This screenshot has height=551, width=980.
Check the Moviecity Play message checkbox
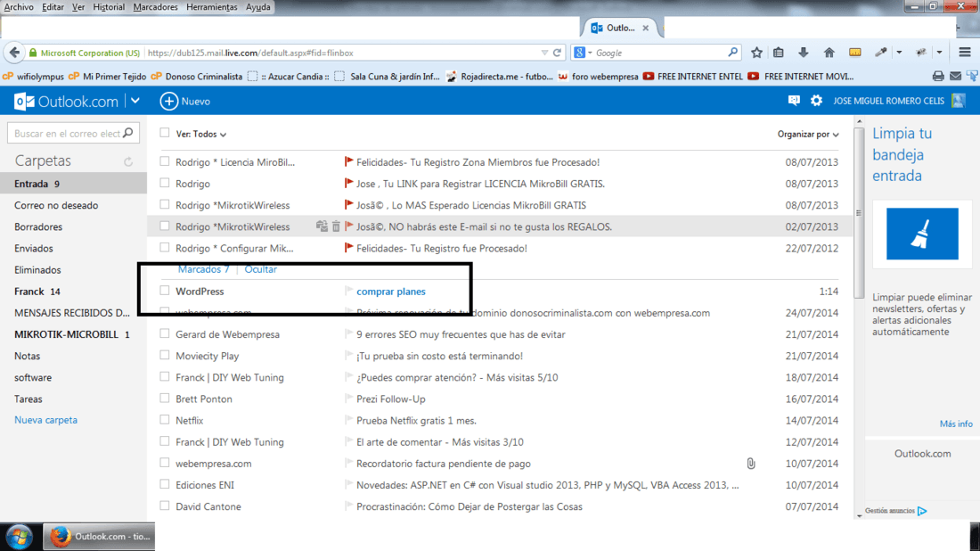click(165, 355)
